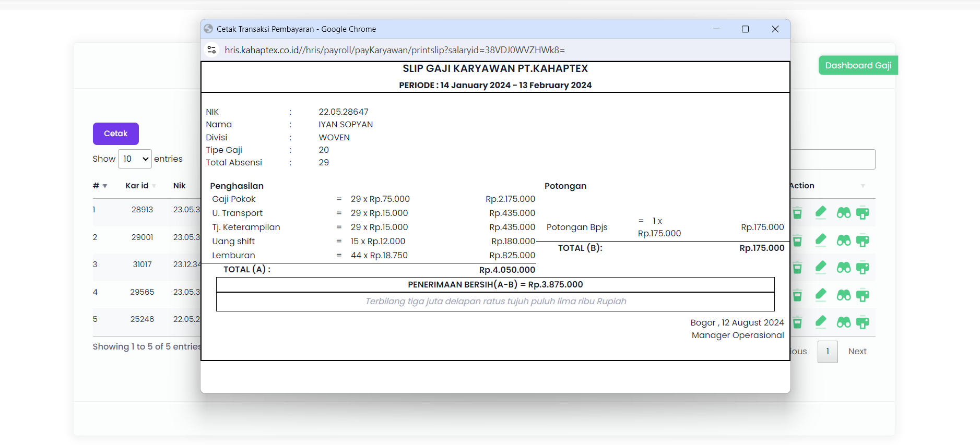
Task: Click the printer icon in row 5
Action: [863, 322]
